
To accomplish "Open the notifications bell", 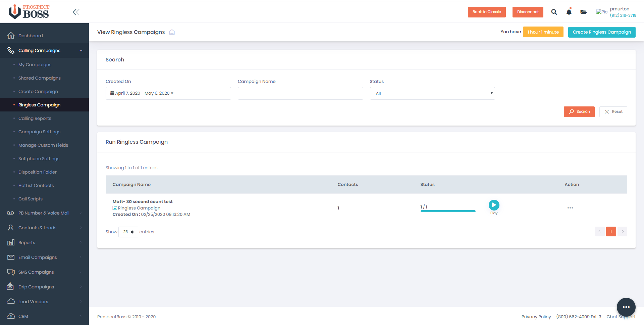I will (x=569, y=12).
